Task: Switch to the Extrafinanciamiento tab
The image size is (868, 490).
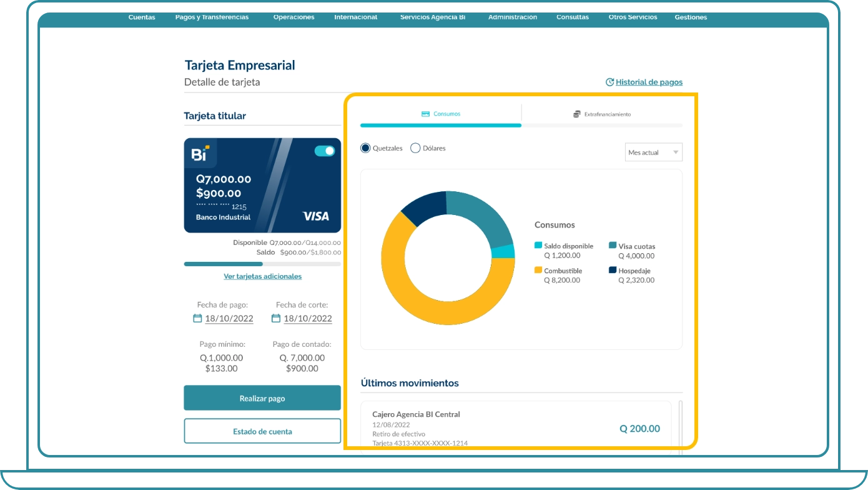Action: click(x=602, y=114)
